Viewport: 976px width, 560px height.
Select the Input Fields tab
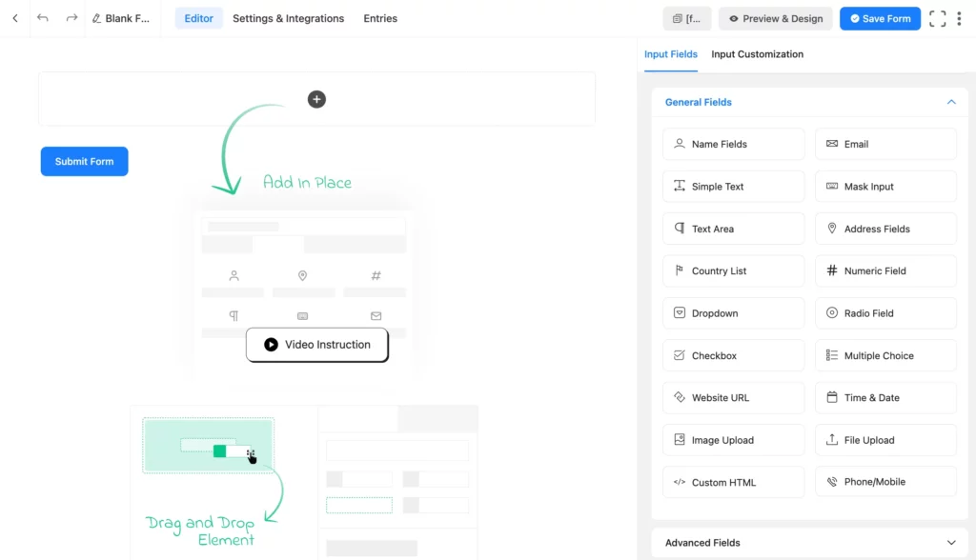click(670, 54)
